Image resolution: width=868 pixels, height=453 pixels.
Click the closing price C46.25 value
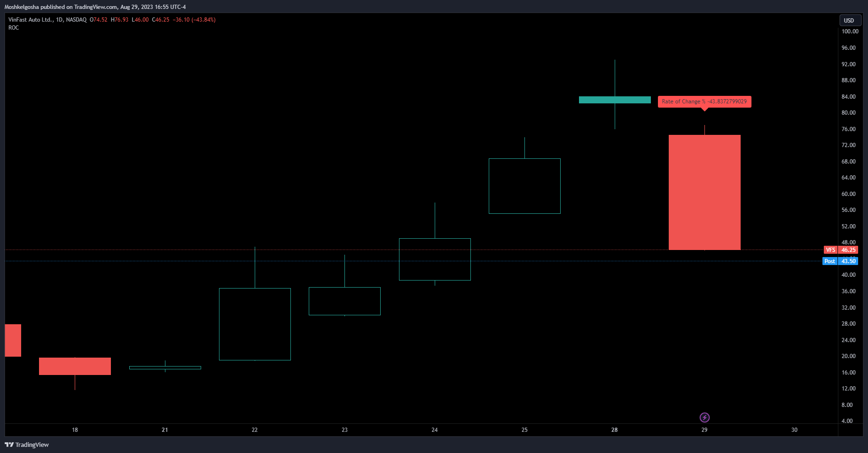160,20
